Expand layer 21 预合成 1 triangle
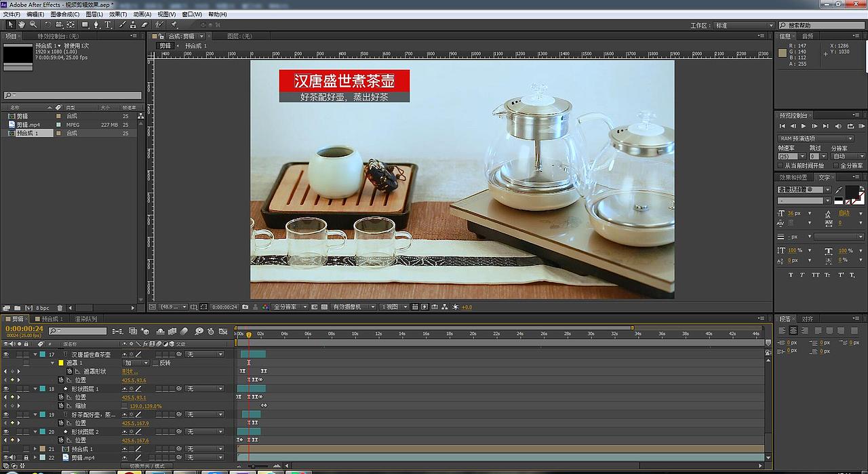Viewport: 868px width, 474px height. (x=35, y=449)
